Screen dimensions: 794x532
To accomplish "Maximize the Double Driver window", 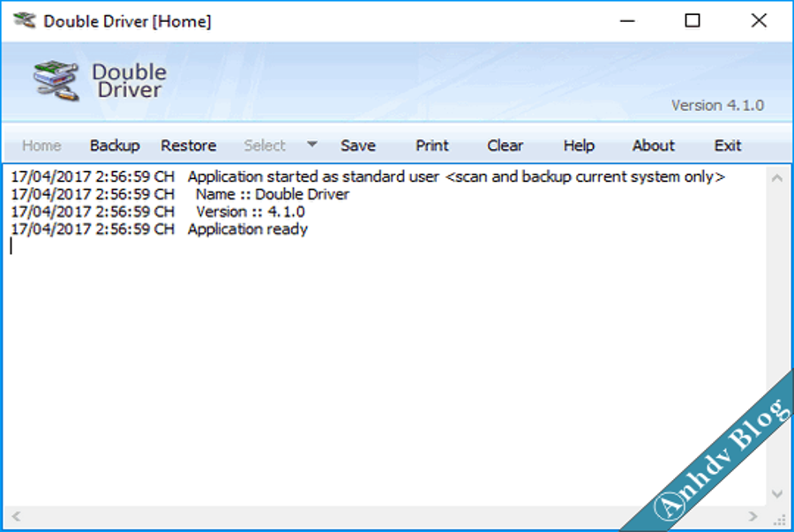I will [x=693, y=21].
